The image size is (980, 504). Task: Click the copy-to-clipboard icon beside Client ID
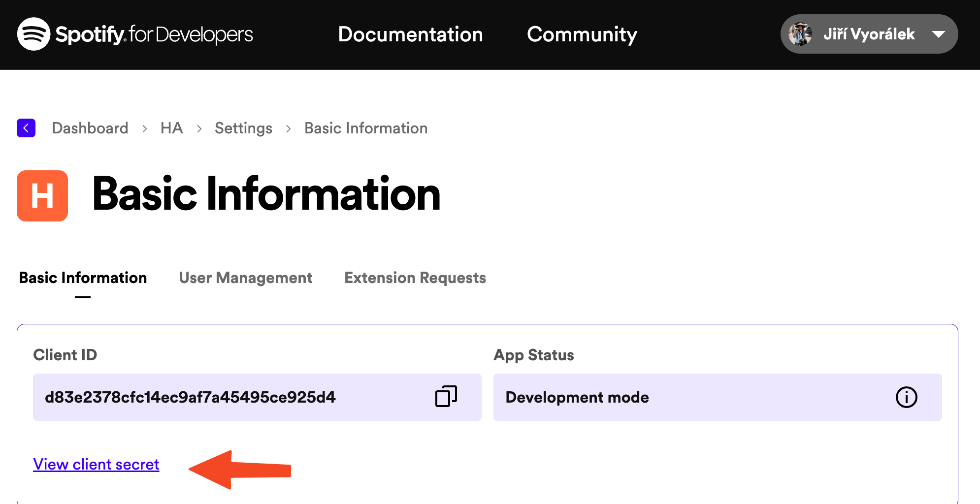pos(446,397)
